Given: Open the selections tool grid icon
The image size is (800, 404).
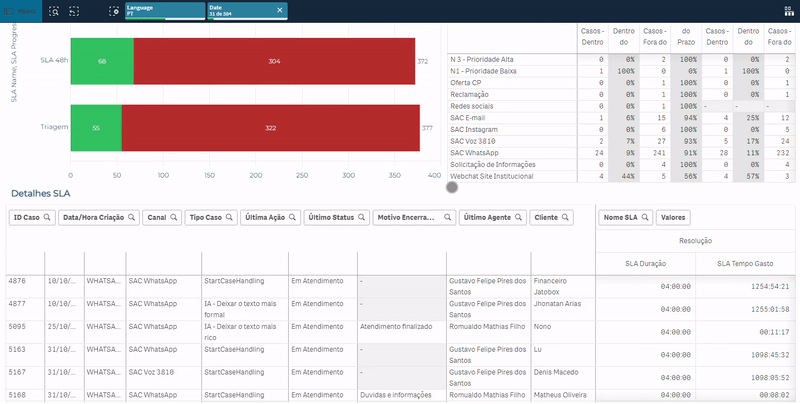Looking at the screenshot, I should (x=787, y=10).
